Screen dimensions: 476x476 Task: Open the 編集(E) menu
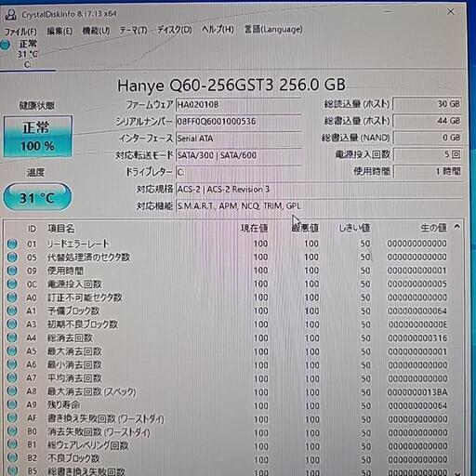(x=59, y=31)
